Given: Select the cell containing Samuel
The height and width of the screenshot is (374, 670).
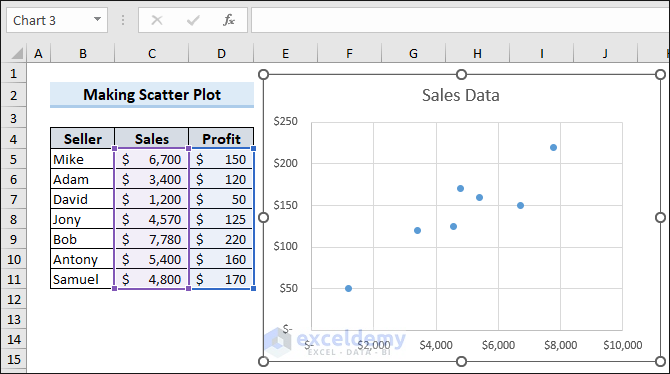Looking at the screenshot, I should click(82, 279).
